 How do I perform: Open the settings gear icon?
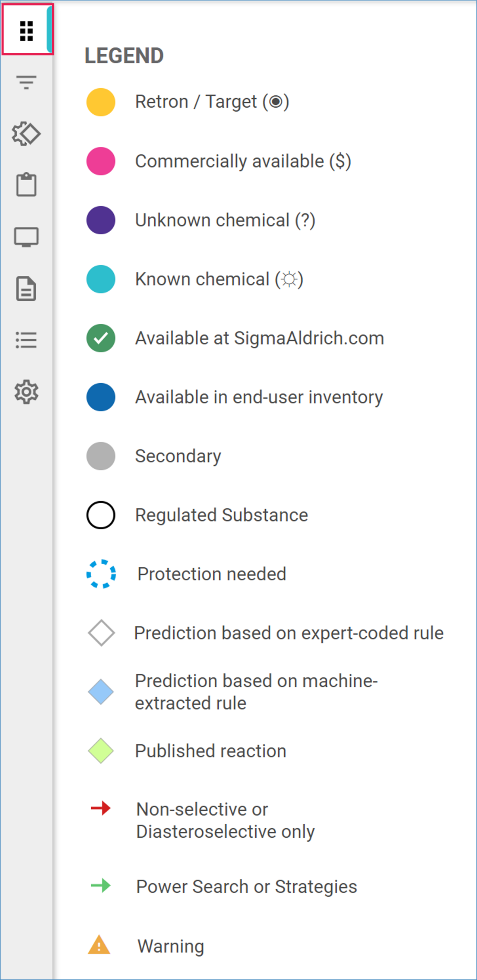[x=26, y=392]
